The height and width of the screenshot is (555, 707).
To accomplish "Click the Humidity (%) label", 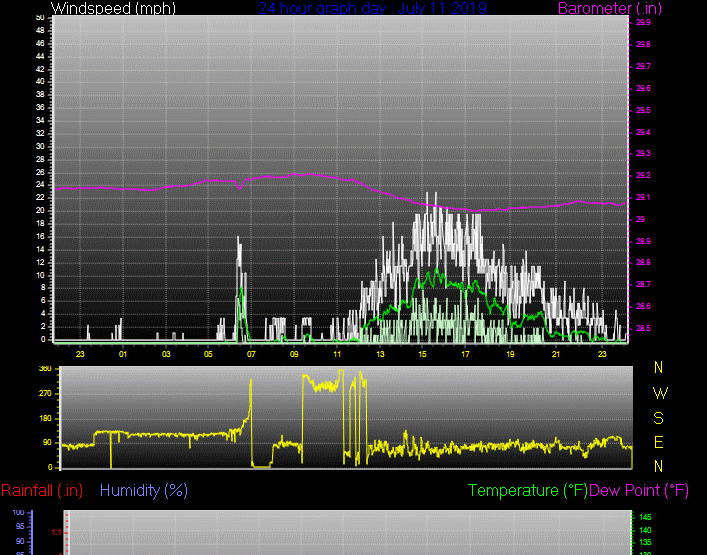I will (144, 490).
